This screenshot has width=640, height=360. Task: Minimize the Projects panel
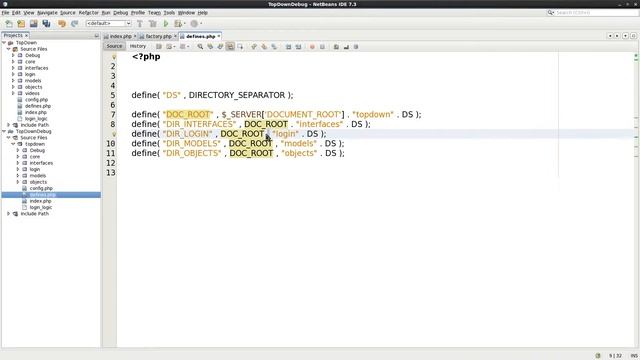[x=97, y=36]
